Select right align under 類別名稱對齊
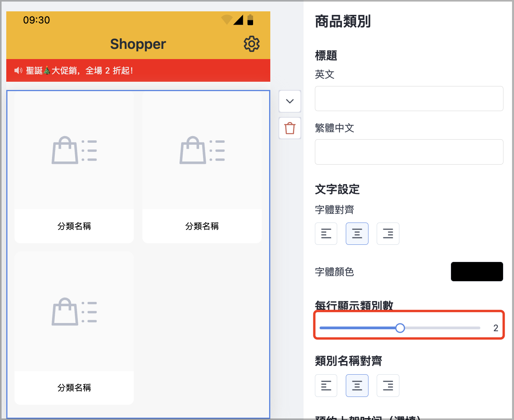 point(388,386)
